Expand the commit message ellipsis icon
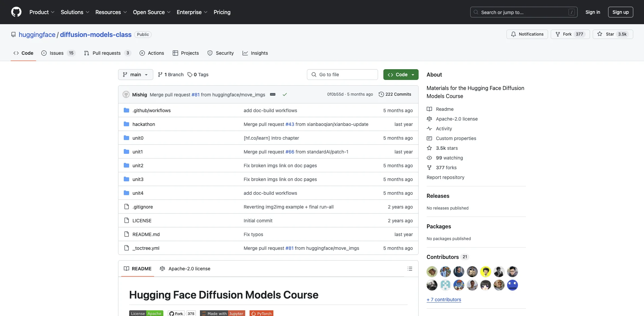The height and width of the screenshot is (316, 644). 273,94
